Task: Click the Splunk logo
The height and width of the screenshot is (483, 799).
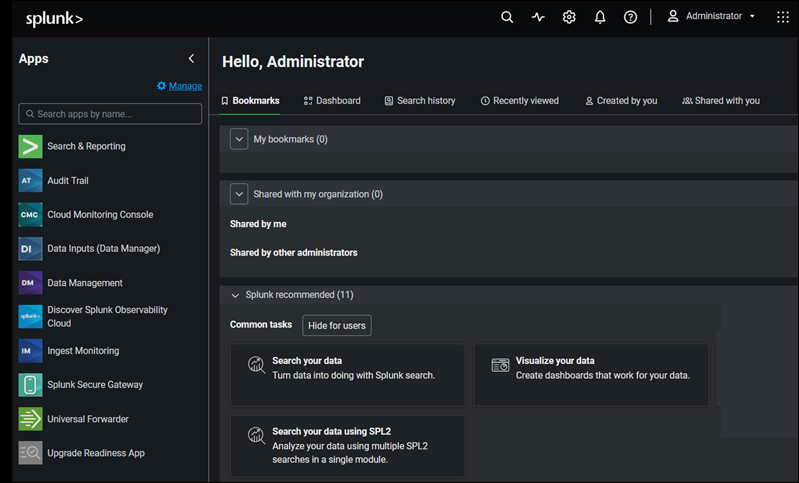Action: [54, 18]
